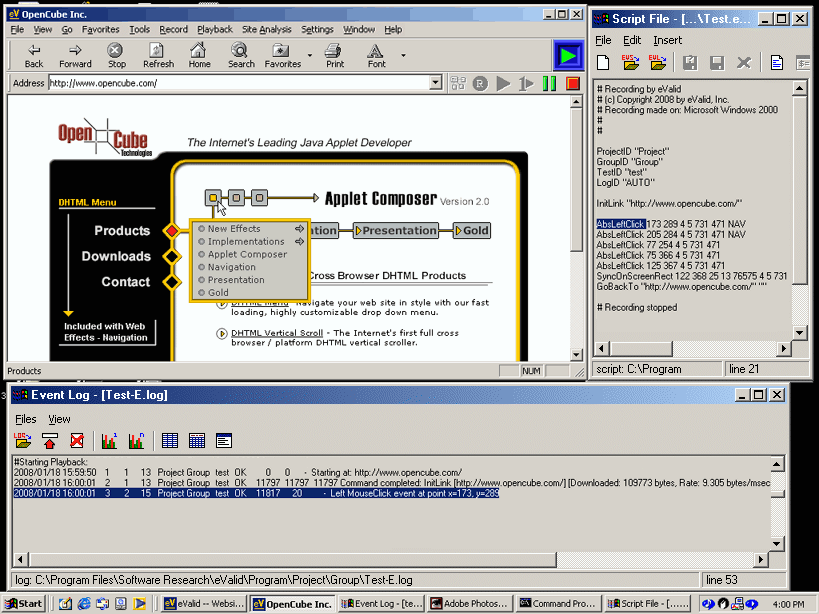This screenshot has width=819, height=614.
Task: Go to Home page via toolbar
Action: 199,56
